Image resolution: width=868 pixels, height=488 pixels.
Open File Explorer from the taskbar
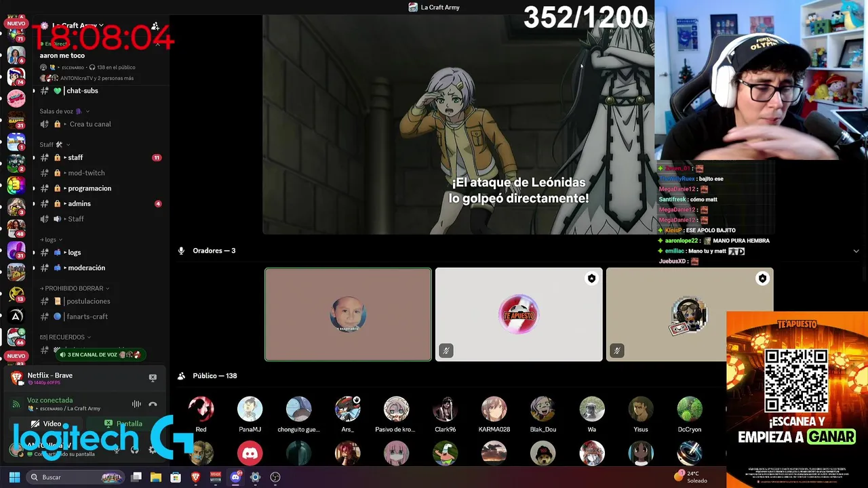[156, 477]
